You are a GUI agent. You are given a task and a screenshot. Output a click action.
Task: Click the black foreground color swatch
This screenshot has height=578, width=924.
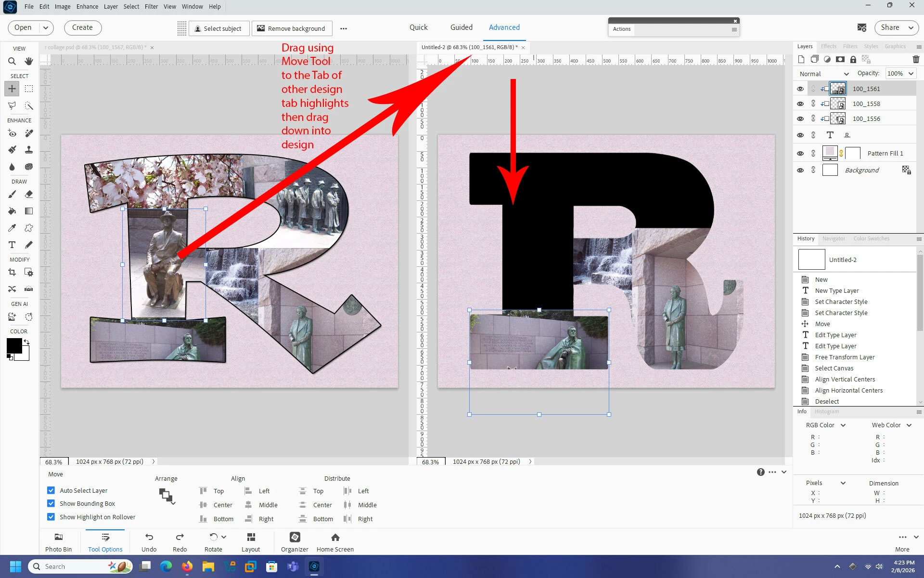(x=14, y=345)
